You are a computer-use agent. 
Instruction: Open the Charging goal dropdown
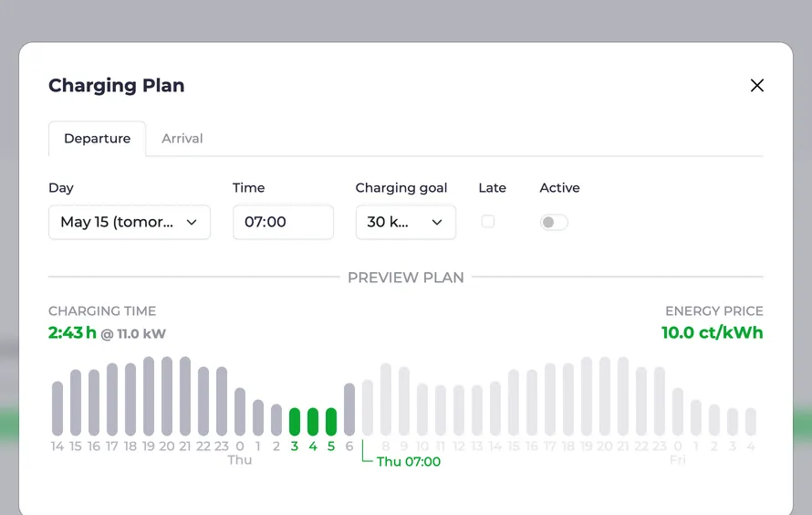[x=405, y=222]
